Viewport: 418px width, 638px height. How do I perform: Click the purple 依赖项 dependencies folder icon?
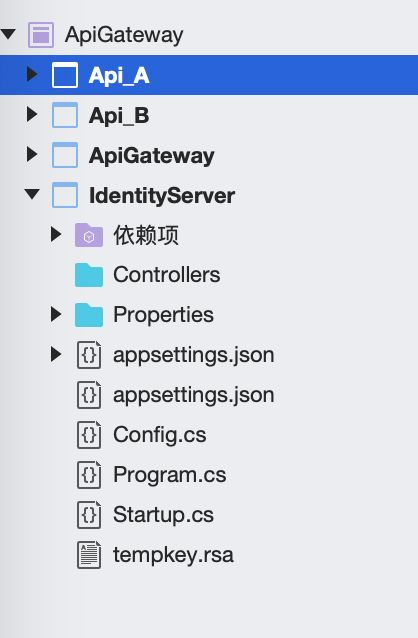point(89,235)
